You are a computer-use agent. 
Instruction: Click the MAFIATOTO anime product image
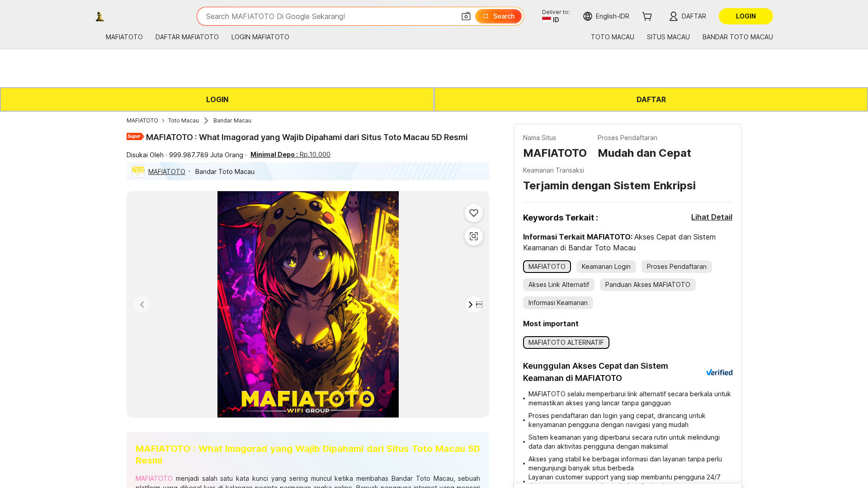(308, 304)
